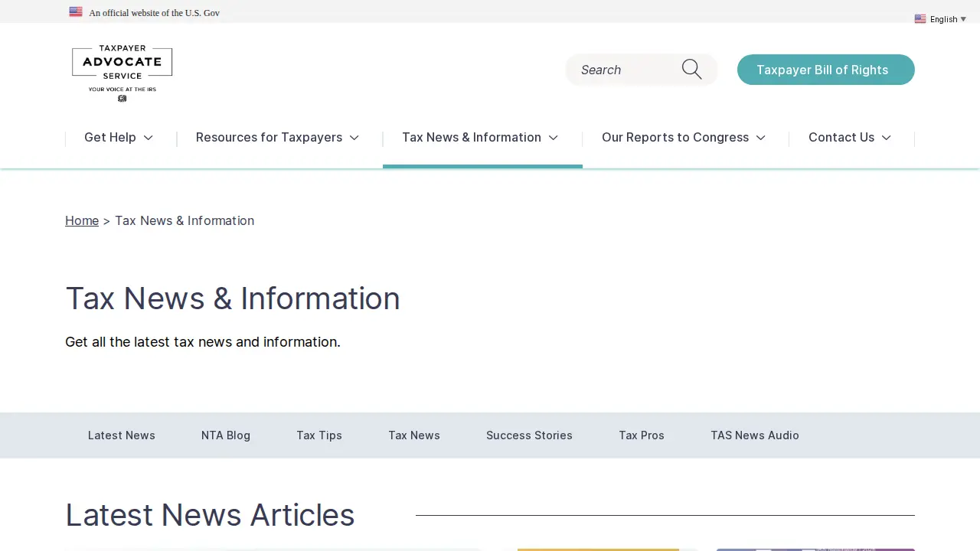The image size is (980, 551).
Task: Click the 'Tax News & Information' page title
Action: click(x=233, y=298)
